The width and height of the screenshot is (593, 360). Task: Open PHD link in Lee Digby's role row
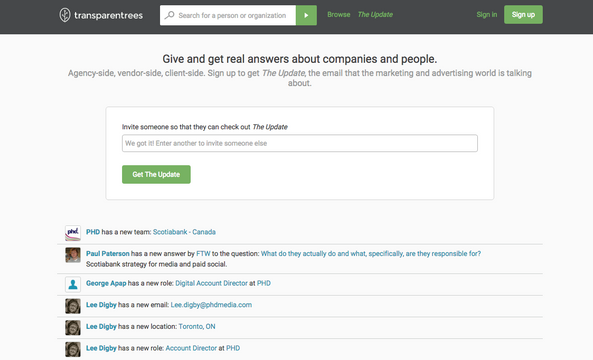(233, 348)
